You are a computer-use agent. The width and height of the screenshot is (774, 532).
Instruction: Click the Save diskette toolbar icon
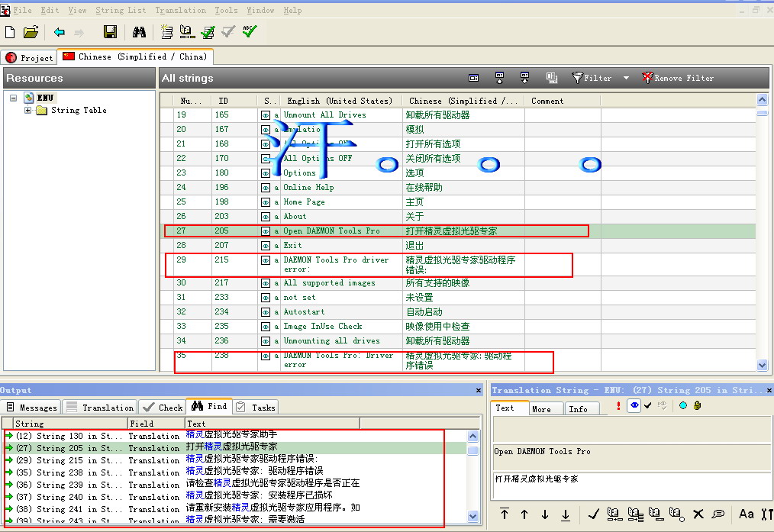coord(110,32)
